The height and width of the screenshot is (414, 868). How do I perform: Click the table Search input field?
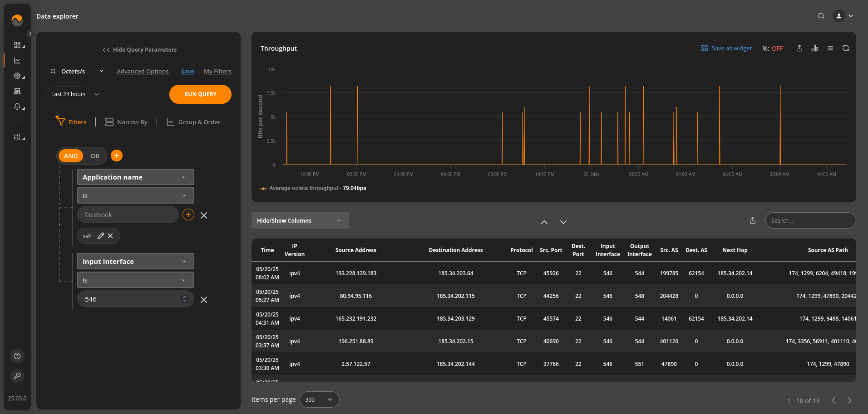click(x=810, y=220)
